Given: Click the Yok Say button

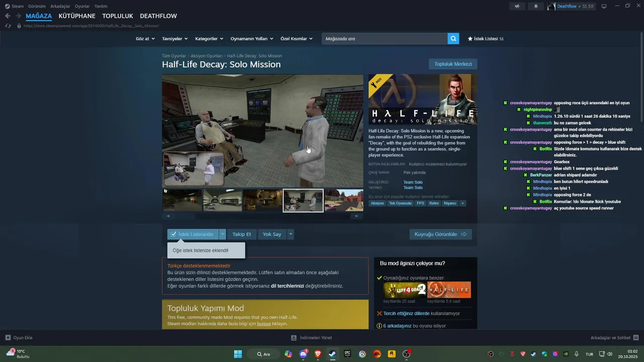Looking at the screenshot, I should click(272, 234).
